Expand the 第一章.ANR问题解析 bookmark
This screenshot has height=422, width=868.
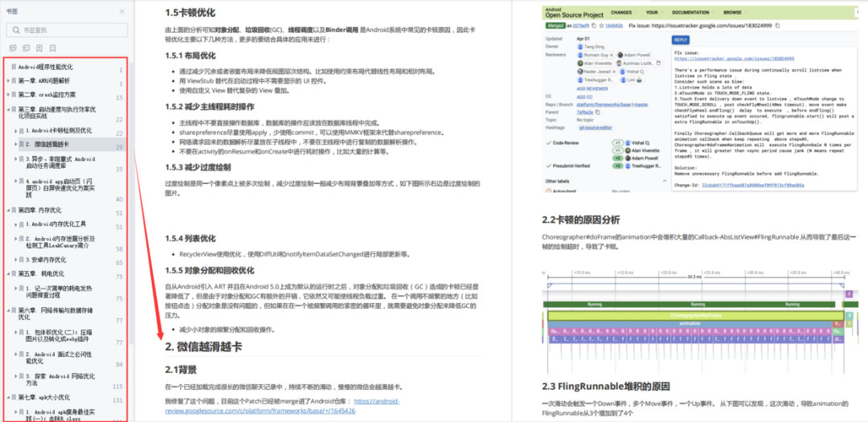[x=8, y=81]
